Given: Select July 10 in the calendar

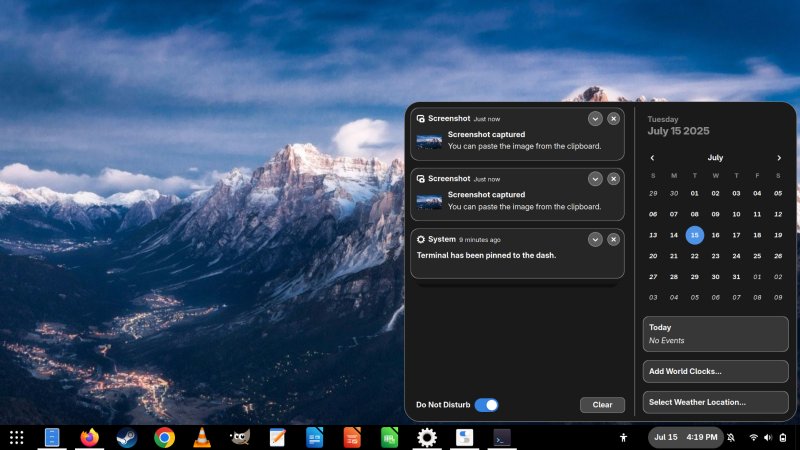Looking at the screenshot, I should [736, 214].
